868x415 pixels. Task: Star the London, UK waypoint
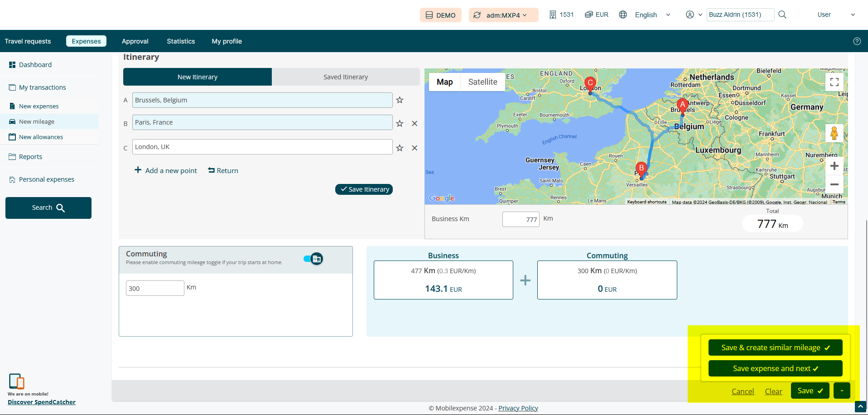(x=400, y=148)
